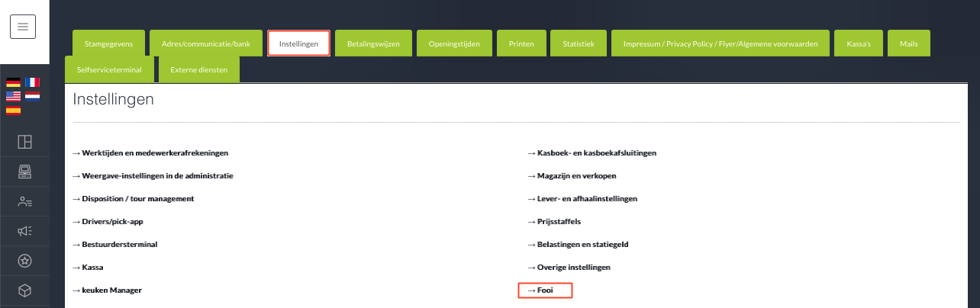Open the megaphone marketing sidebar icon
Viewport: 980px width, 308px height.
click(24, 231)
